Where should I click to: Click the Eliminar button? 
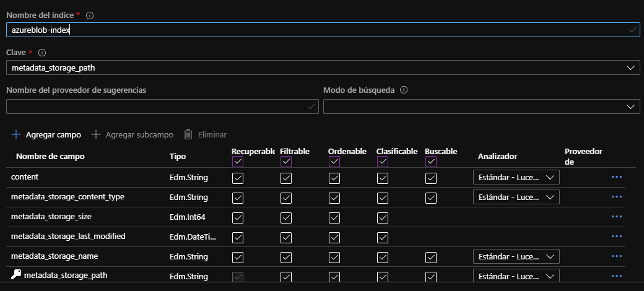click(206, 134)
